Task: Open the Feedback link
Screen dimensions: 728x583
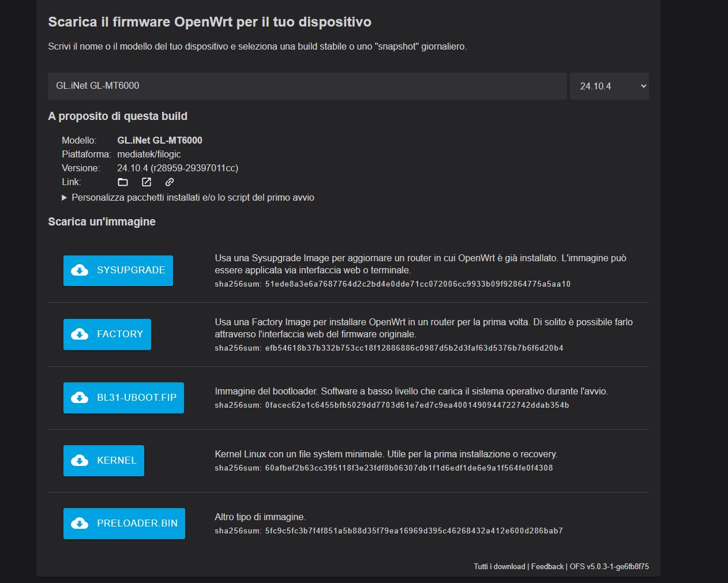Action: pyautogui.click(x=547, y=567)
